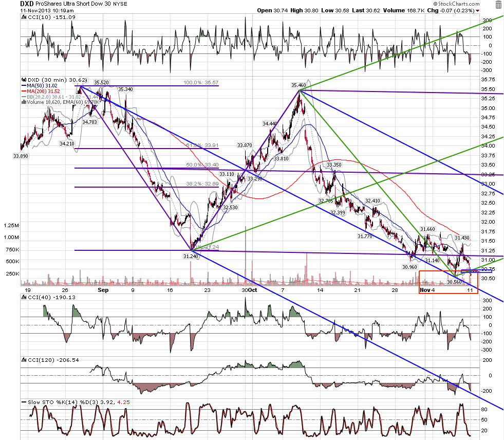
Task: Click the 31.430 price label
Action: 462,237
